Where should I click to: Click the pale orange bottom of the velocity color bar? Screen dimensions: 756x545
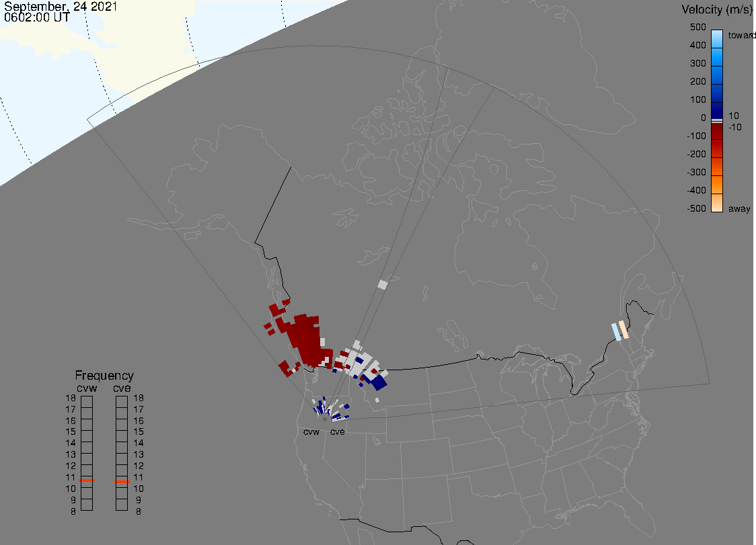coord(717,203)
